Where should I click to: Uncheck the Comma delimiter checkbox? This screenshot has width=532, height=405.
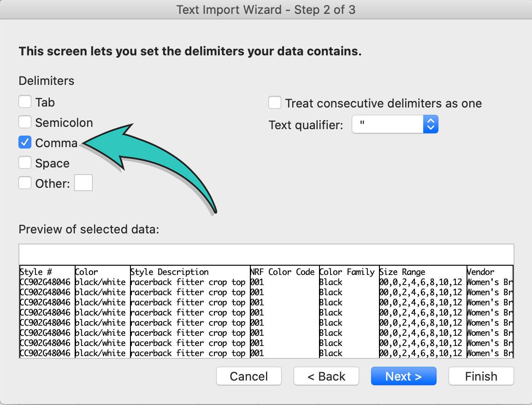coord(25,143)
